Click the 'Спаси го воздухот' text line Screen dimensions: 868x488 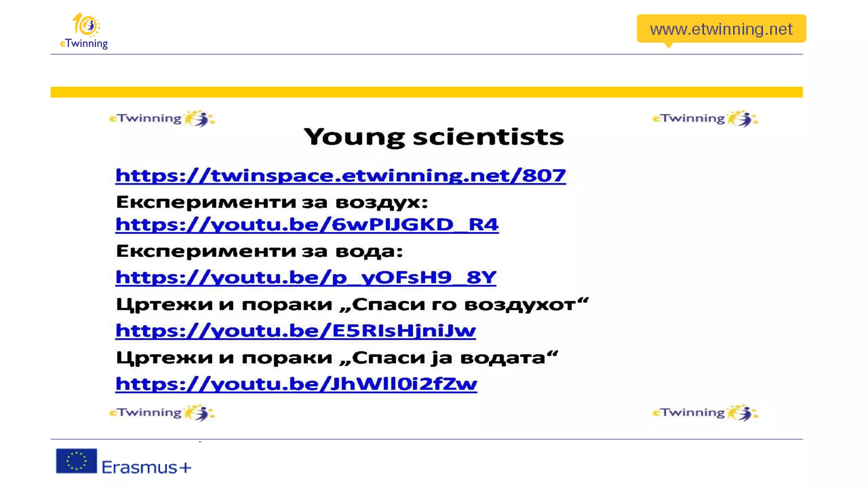(352, 304)
